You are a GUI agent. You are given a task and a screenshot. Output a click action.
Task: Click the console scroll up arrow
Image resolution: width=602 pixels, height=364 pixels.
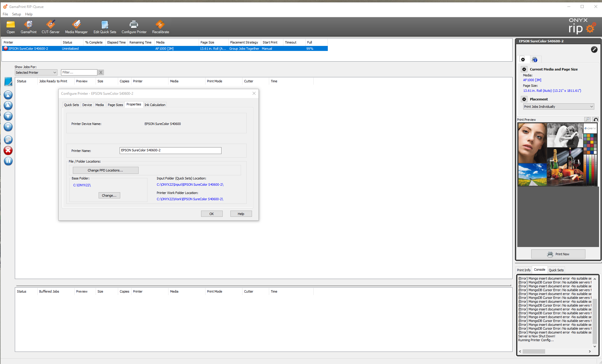595,279
